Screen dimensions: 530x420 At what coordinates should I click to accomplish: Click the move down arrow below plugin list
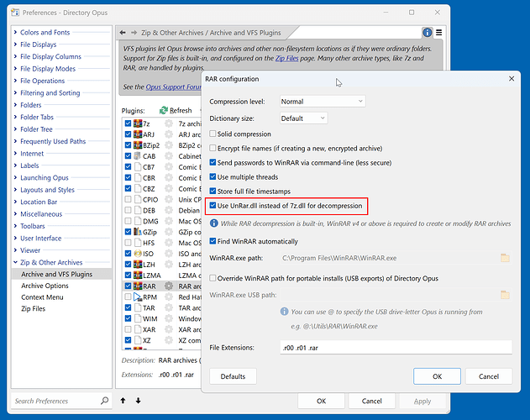pyautogui.click(x=139, y=401)
